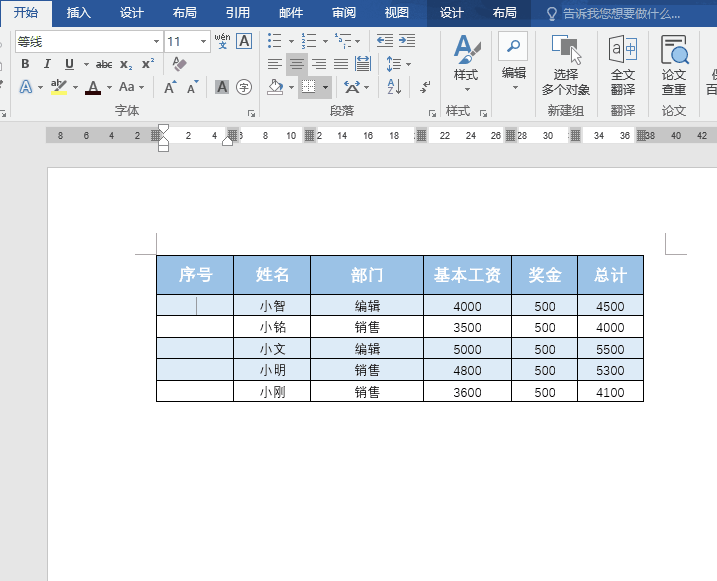Image resolution: width=717 pixels, height=581 pixels.
Task: Expand the highlight color dropdown arrow
Action: 75,87
